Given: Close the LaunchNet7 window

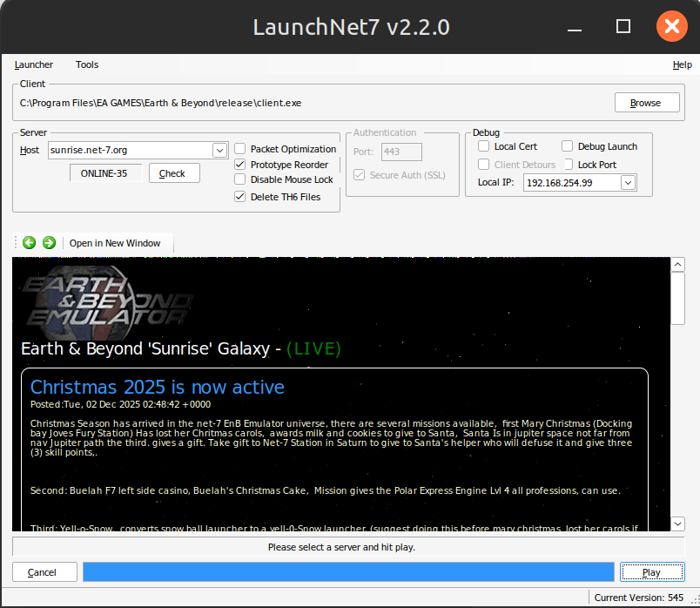Looking at the screenshot, I should pos(671,26).
